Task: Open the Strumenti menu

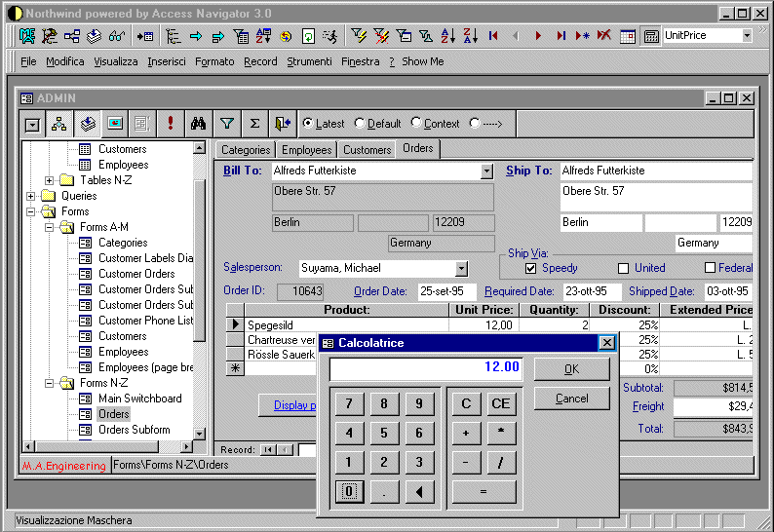Action: coord(309,61)
